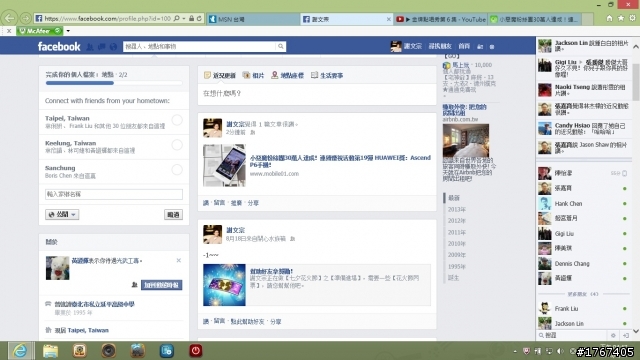Open chat with Dennis Chang
Viewport: 640px width, 360px height.
(x=582, y=264)
